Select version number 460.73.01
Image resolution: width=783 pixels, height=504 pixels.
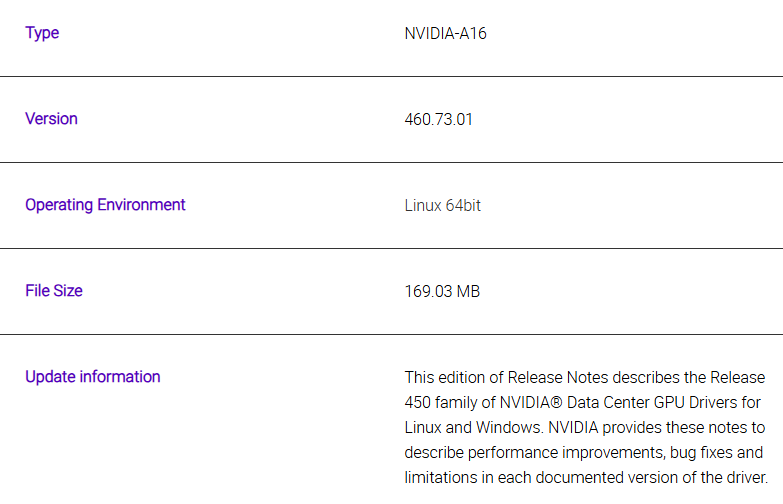point(438,119)
